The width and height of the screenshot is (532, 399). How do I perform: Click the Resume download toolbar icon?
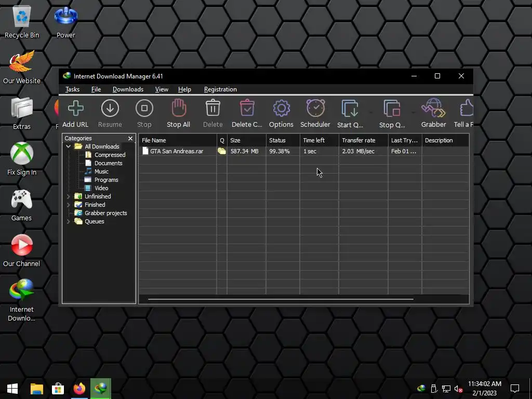(x=110, y=109)
